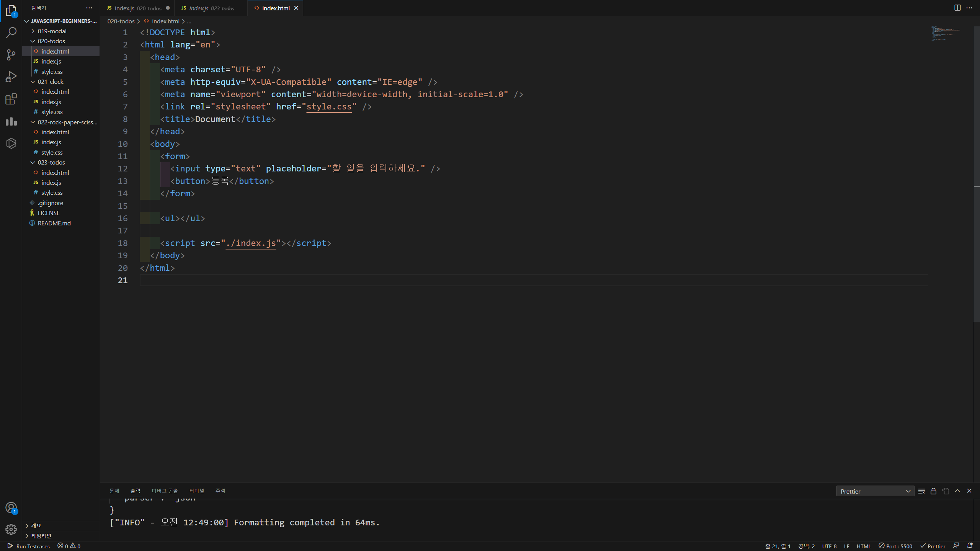Expand the 019-modal folder

(52, 31)
